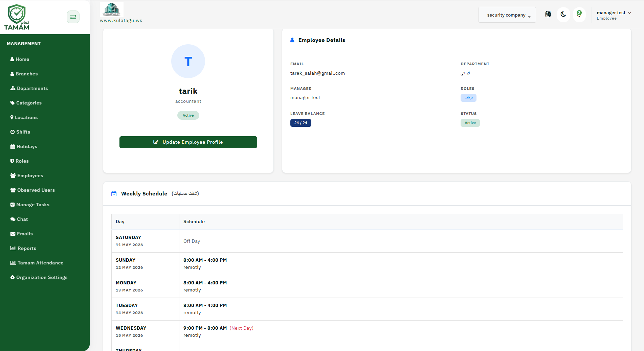
Task: Click Sunday 8:00 AM - 4:00 PM schedule
Action: (x=205, y=260)
